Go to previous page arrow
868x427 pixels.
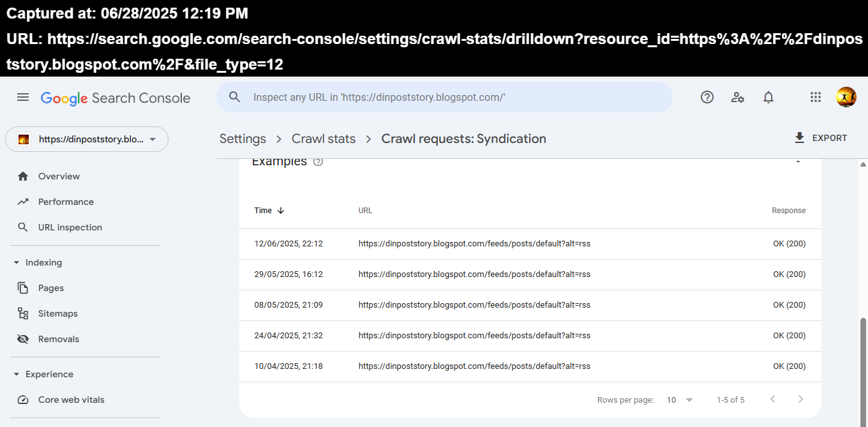pyautogui.click(x=772, y=400)
